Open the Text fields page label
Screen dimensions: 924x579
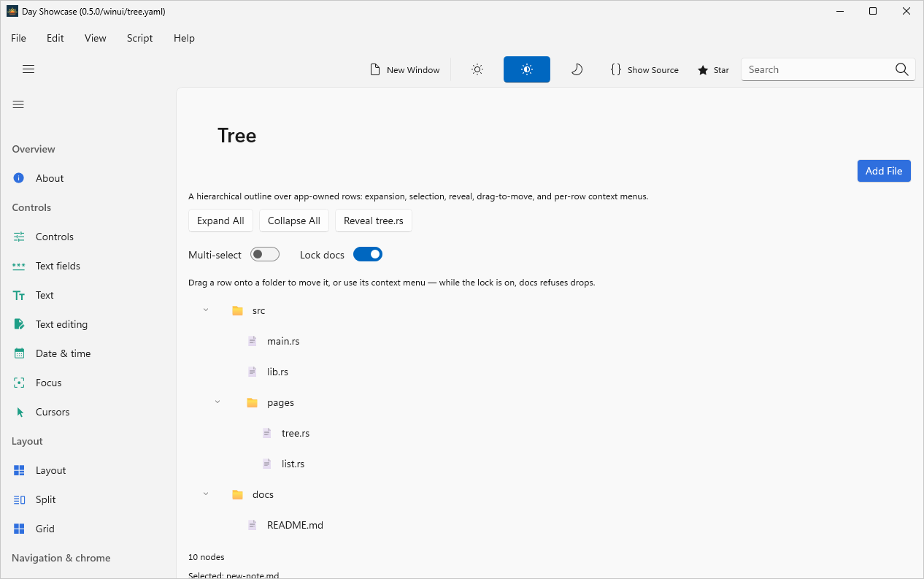coord(58,266)
